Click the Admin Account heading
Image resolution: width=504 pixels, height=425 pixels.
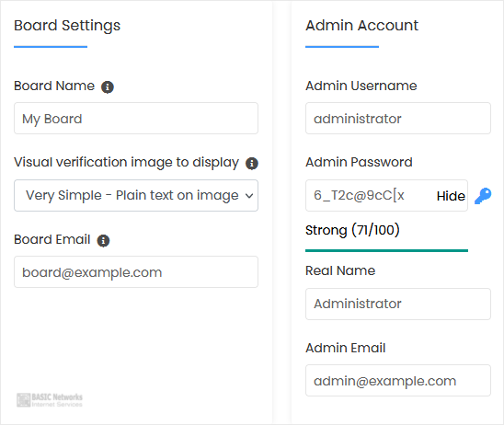pos(361,26)
